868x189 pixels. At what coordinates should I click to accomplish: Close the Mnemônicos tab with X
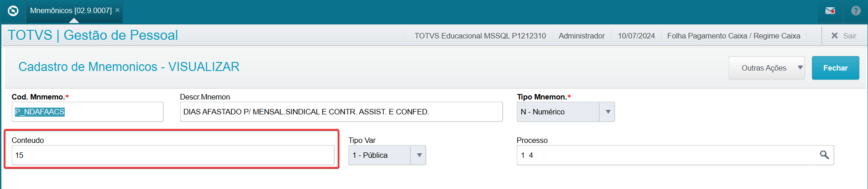click(x=118, y=10)
